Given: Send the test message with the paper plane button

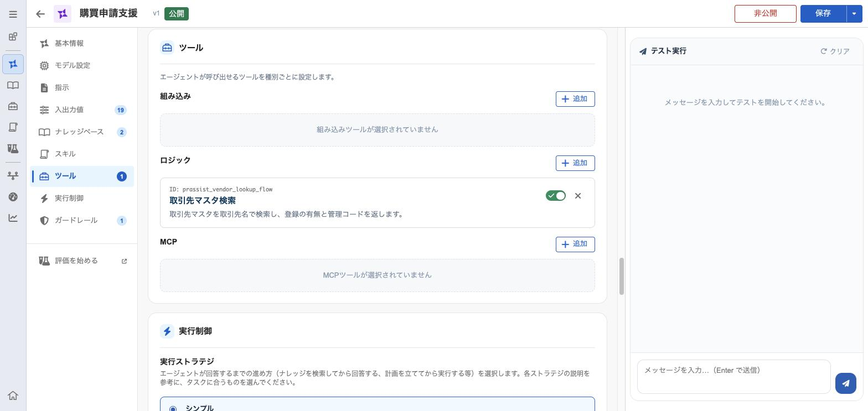Looking at the screenshot, I should pyautogui.click(x=845, y=383).
